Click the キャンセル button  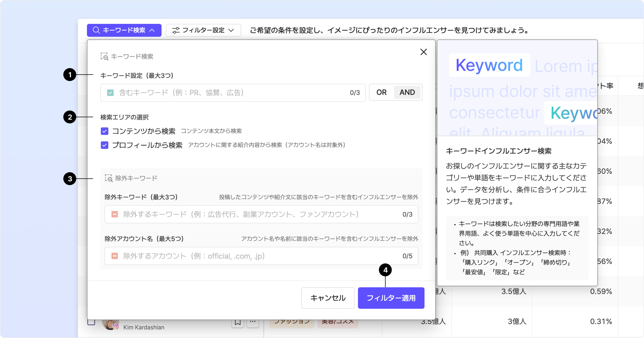click(328, 298)
